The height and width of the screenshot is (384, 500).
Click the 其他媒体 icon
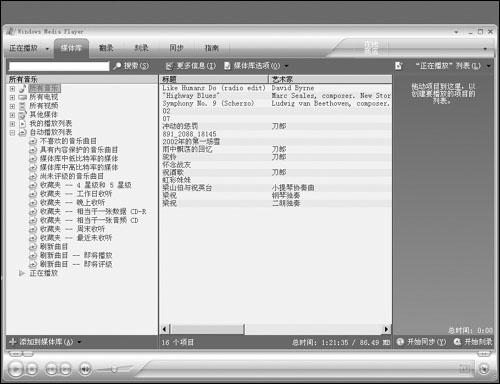[x=23, y=115]
